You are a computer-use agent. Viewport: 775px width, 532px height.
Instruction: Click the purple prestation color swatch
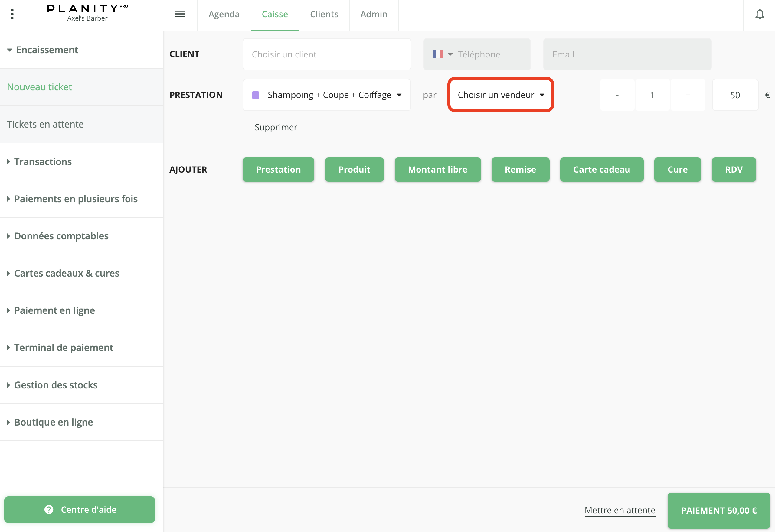(256, 95)
